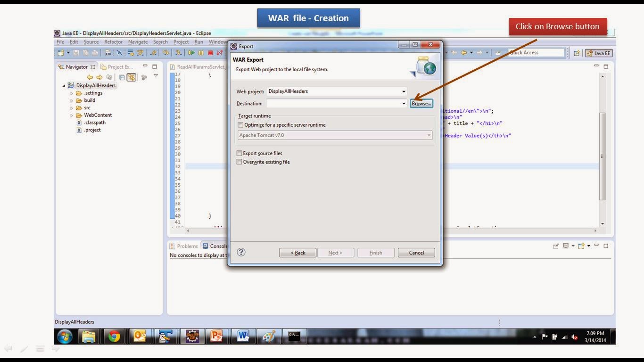The width and height of the screenshot is (644, 362).
Task: Open the Destination dropdown arrow
Action: point(404,103)
